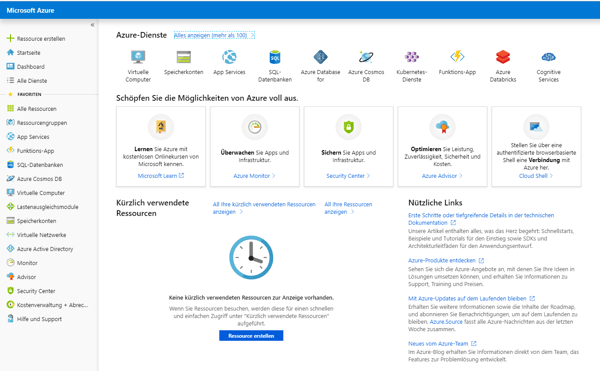Click the Optimieren advisor card icon

[x=442, y=127]
